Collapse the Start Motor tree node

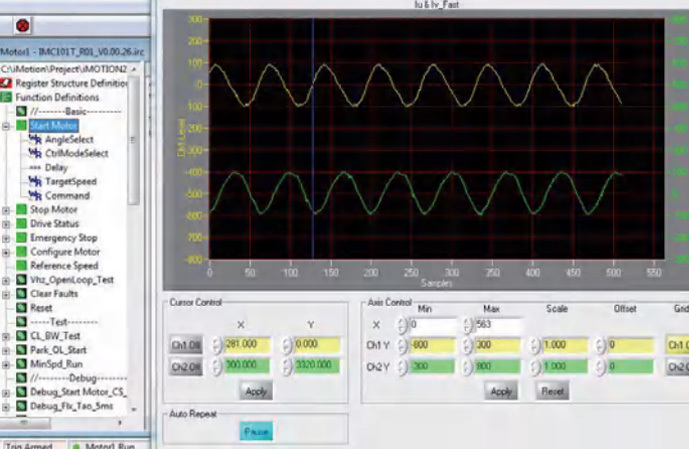pos(6,126)
